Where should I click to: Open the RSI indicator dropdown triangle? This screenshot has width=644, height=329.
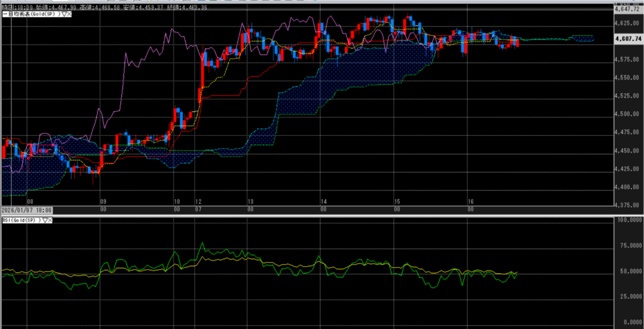pos(44,220)
